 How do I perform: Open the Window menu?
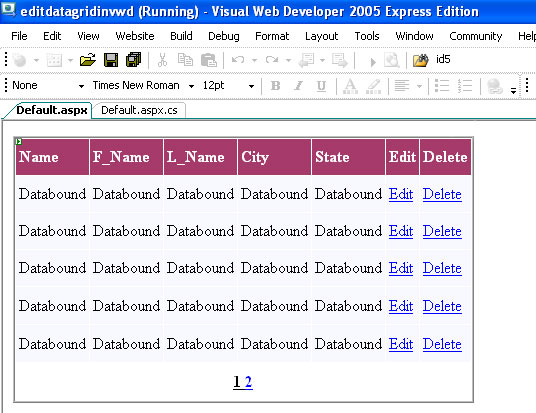(414, 36)
